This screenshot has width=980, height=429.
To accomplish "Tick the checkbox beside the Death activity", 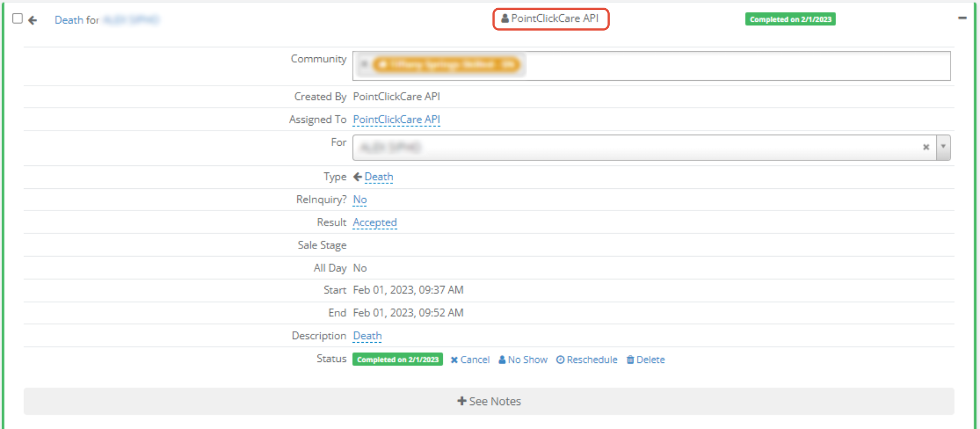I will click(x=17, y=19).
